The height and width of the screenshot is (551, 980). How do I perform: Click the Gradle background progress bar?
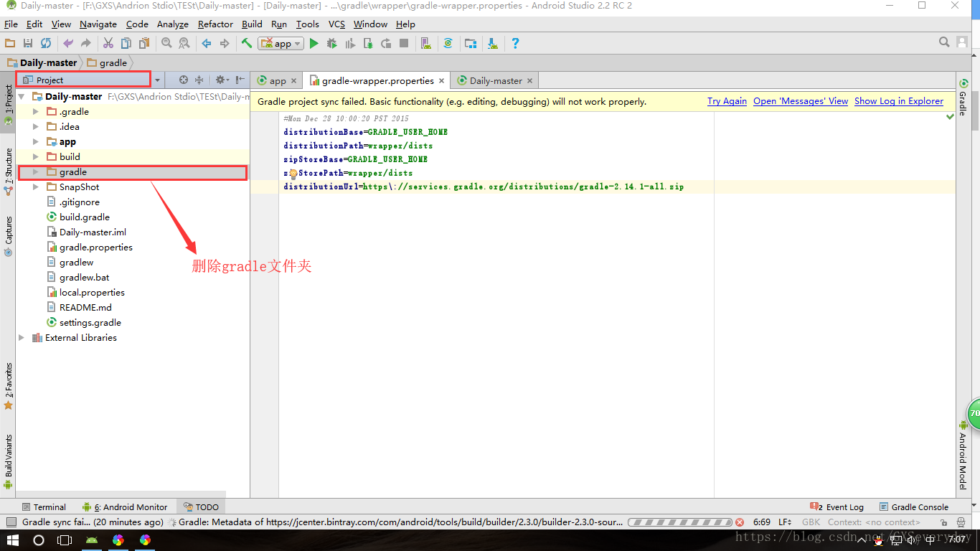coord(680,522)
